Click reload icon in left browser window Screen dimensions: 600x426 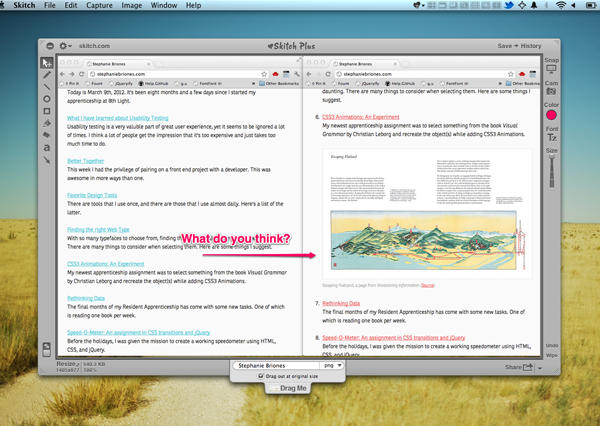[82, 74]
